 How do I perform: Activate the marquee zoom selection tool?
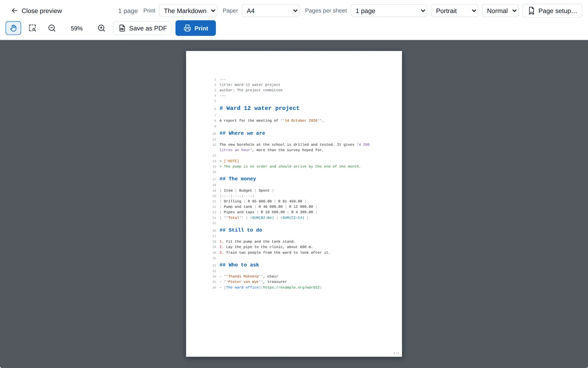(x=33, y=28)
